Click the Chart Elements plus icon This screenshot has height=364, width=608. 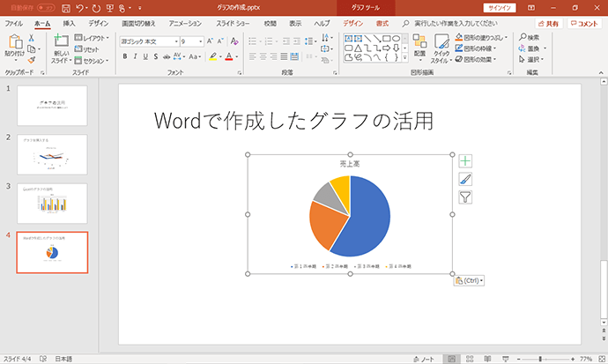[465, 161]
